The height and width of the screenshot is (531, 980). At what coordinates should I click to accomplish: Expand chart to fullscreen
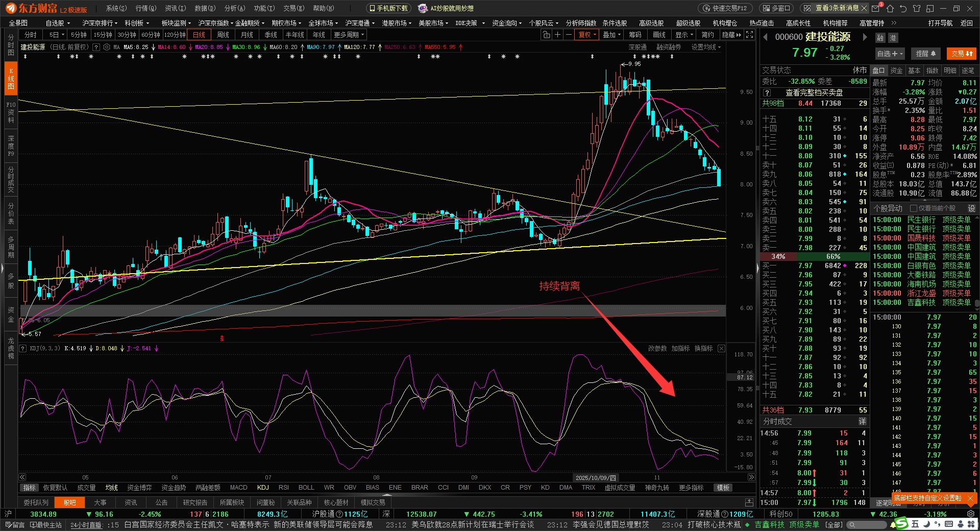(749, 35)
